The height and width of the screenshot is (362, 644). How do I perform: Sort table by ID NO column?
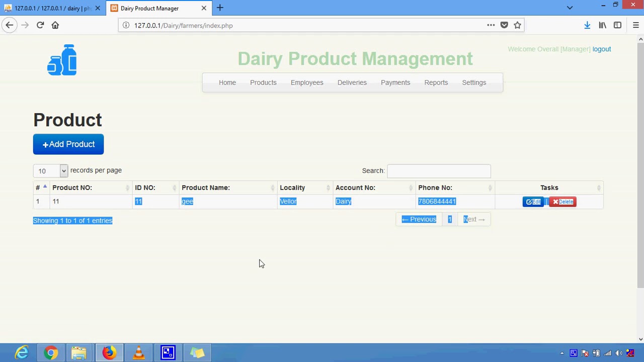click(x=155, y=188)
